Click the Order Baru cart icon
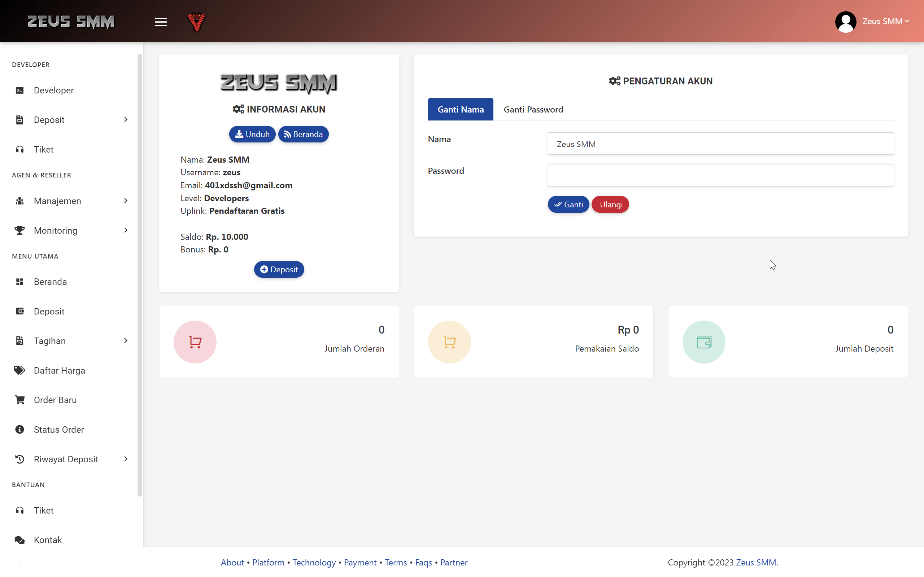 (19, 400)
